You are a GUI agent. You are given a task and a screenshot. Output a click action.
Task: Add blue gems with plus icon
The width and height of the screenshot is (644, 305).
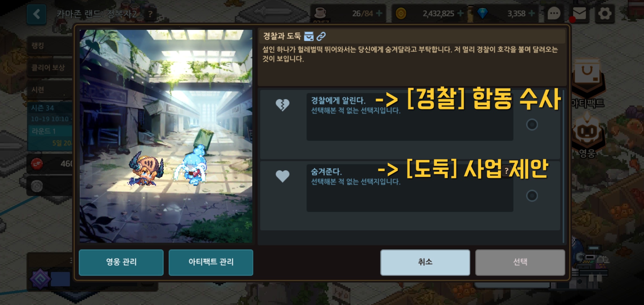tap(532, 13)
